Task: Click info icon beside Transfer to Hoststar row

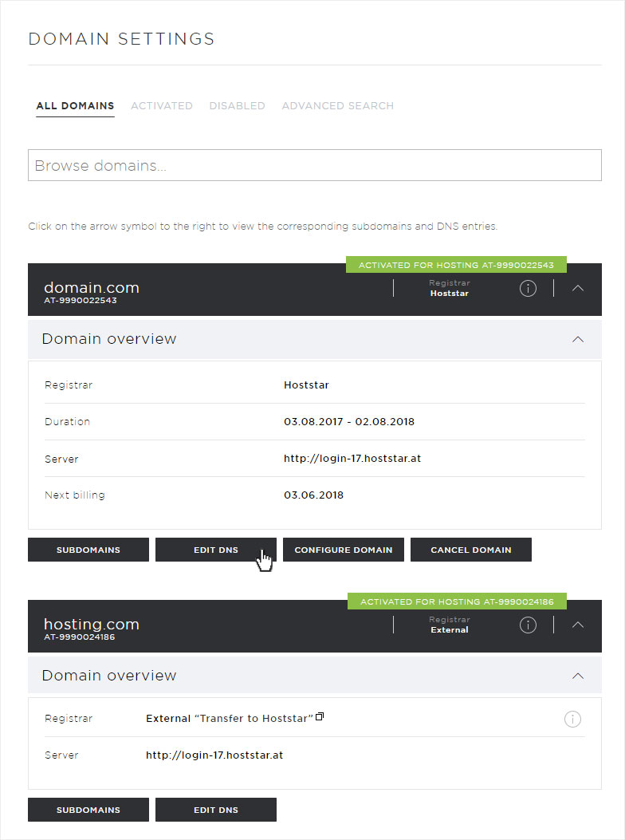Action: 572,719
